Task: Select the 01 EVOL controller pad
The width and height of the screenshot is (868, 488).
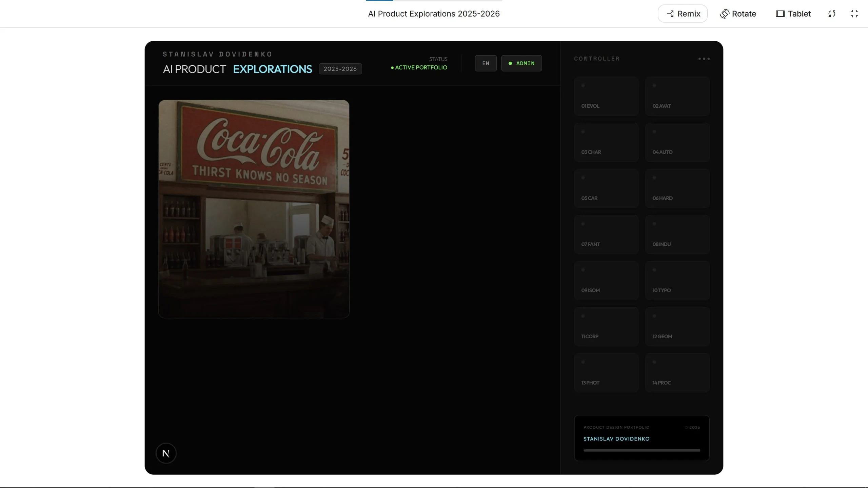Action: pos(606,96)
